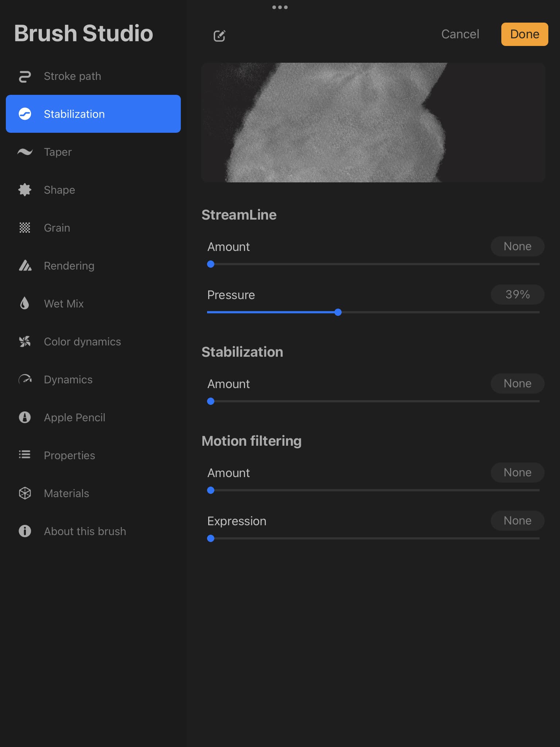Switch to the Dynamics section

[68, 379]
